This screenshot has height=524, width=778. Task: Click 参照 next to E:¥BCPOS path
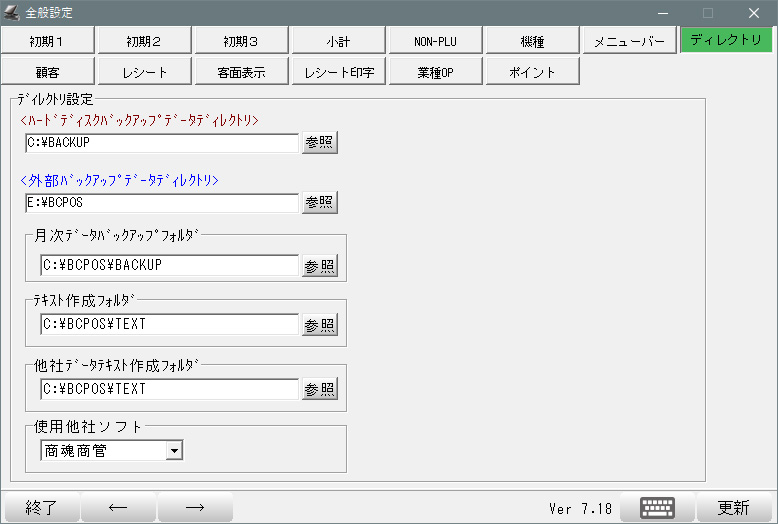320,203
